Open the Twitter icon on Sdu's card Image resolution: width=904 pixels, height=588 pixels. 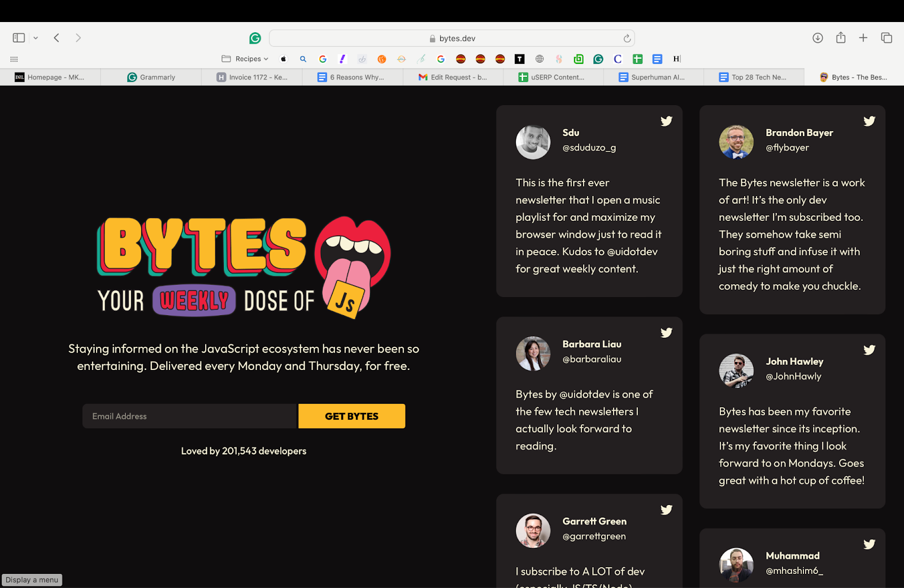click(x=667, y=121)
